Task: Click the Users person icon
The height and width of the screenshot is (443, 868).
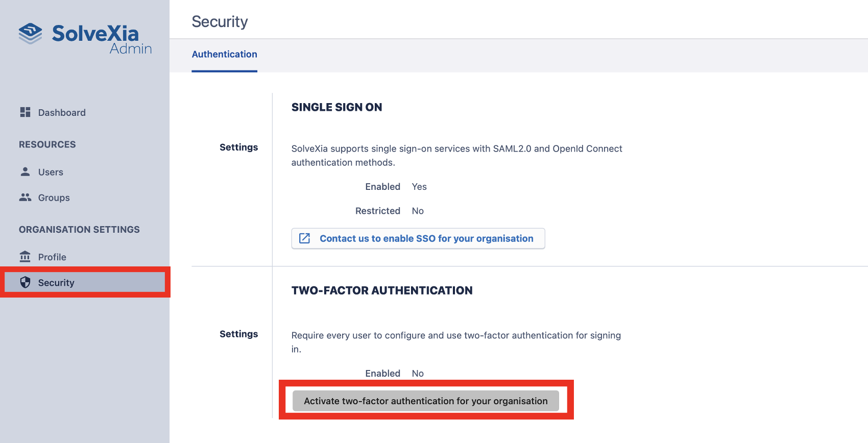Action: click(25, 171)
